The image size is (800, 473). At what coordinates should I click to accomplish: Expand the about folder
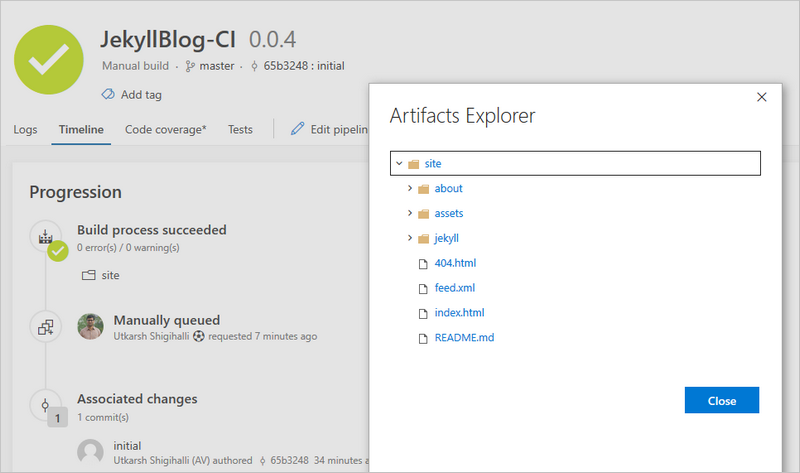point(410,188)
